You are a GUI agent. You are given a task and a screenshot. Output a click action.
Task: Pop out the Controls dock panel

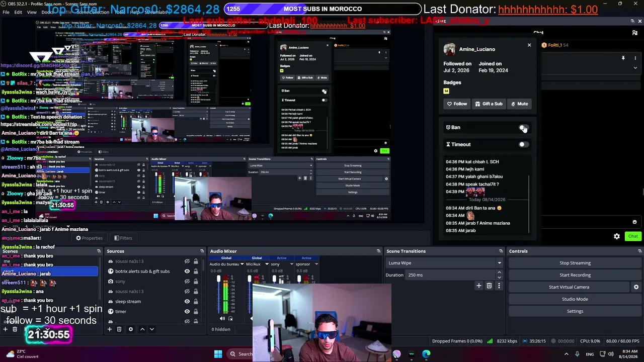(x=639, y=251)
